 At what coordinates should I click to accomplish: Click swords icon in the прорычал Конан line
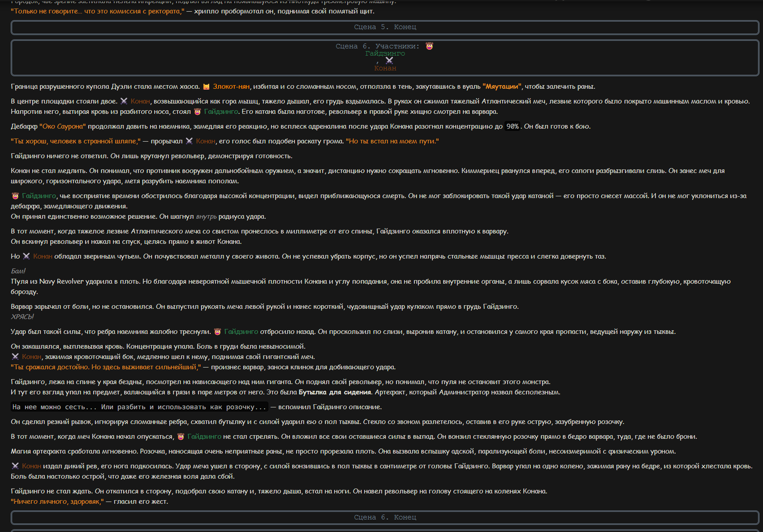pyautogui.click(x=189, y=141)
